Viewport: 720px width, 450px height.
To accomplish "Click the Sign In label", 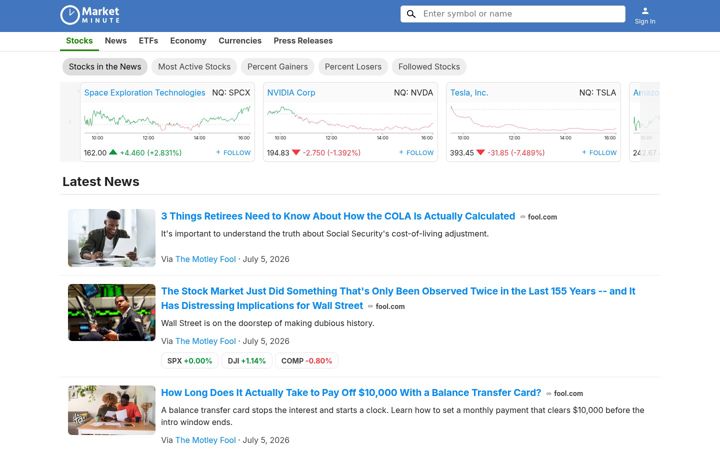I will point(645,22).
